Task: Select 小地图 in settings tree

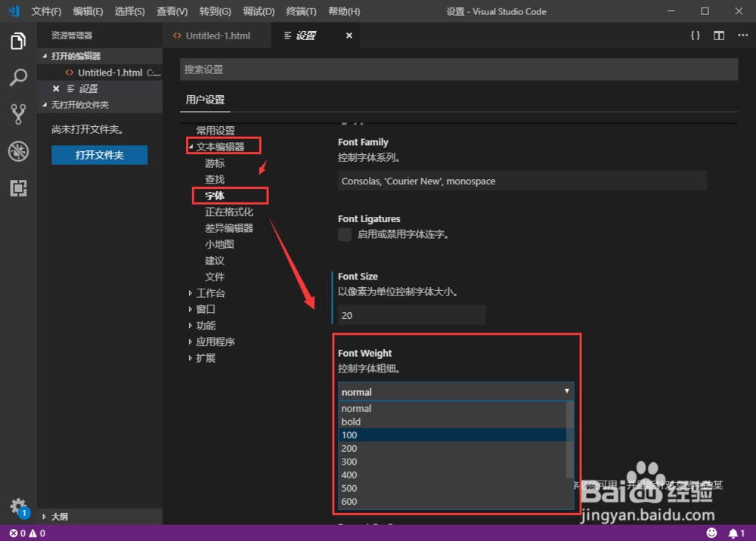Action: coord(219,244)
